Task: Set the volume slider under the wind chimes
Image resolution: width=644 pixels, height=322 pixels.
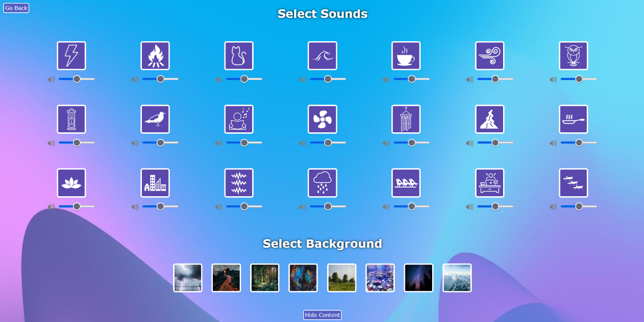Action: [x=412, y=143]
